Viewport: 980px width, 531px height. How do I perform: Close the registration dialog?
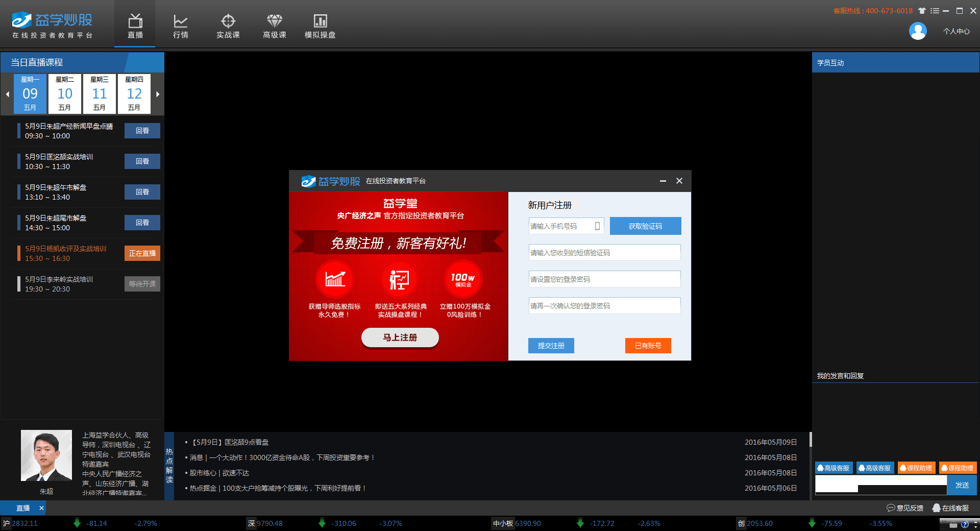pyautogui.click(x=679, y=181)
